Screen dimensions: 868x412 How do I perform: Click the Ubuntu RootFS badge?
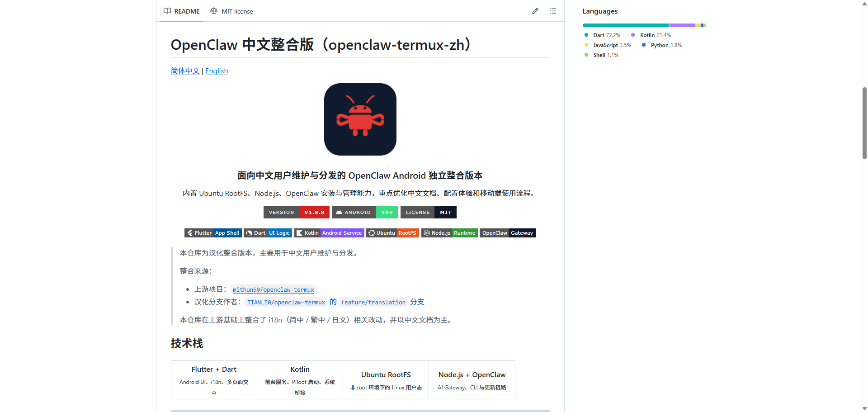(x=392, y=233)
